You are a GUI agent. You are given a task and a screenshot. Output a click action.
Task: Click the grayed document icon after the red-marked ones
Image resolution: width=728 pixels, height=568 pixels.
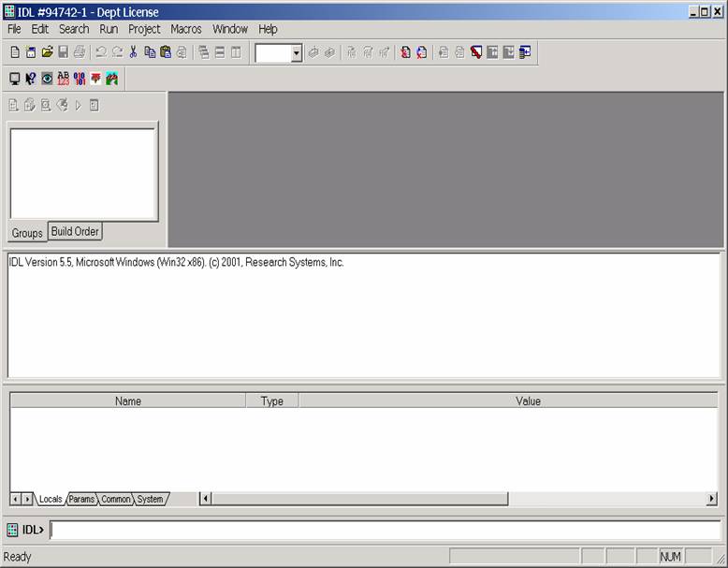[444, 52]
